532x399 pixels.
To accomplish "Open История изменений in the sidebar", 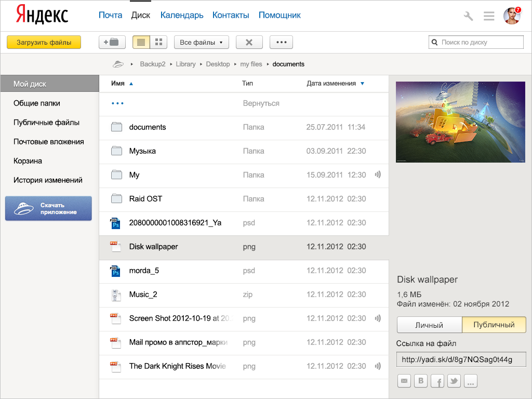I will 48,180.
